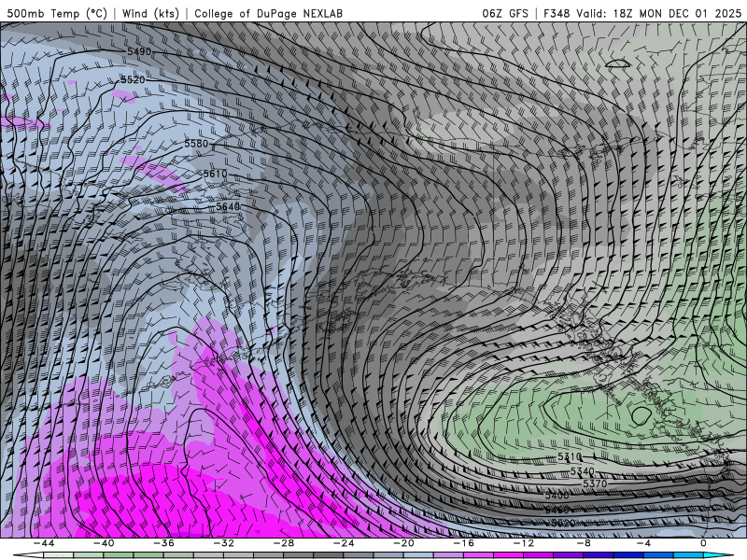747x560 pixels.
Task: Click the -44 value on the temperature scale
Action: point(43,543)
